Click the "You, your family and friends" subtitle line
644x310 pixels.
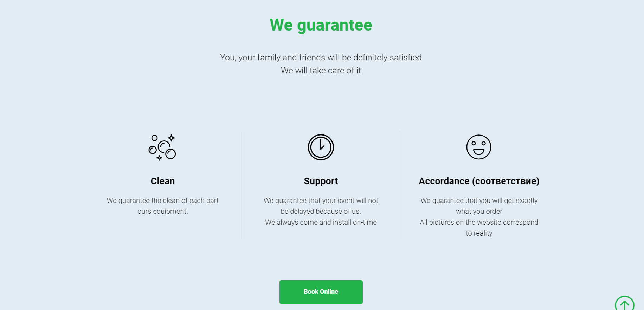pos(321,58)
